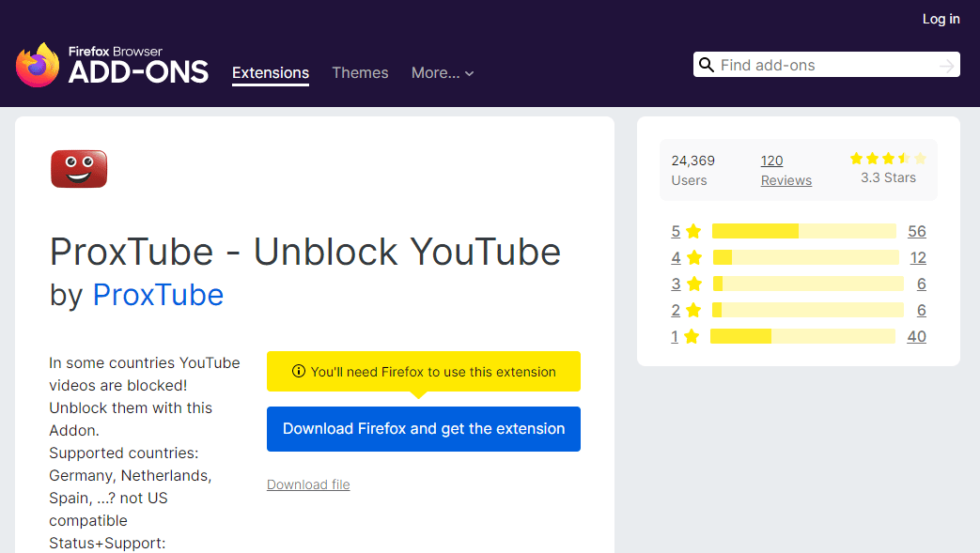Click the info icon in yellow notice
Screen dimensions: 980x553
(299, 371)
